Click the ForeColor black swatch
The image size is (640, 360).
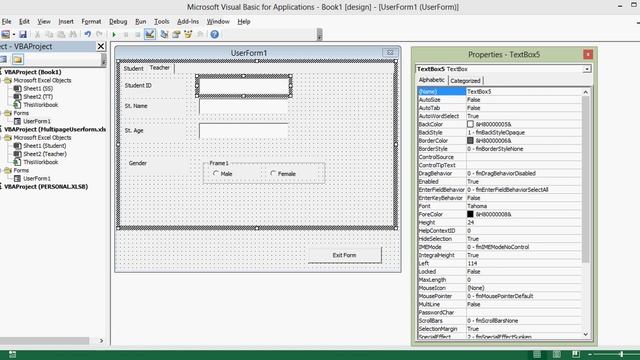pos(470,214)
